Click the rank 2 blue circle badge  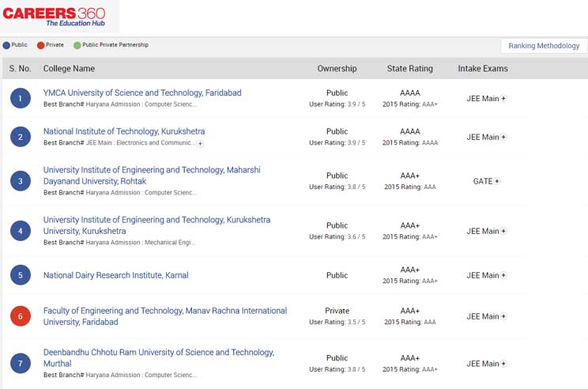tap(21, 137)
